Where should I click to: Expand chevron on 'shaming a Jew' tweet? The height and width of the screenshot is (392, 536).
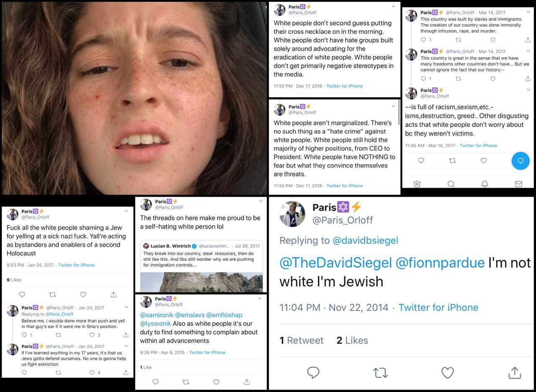point(126,211)
